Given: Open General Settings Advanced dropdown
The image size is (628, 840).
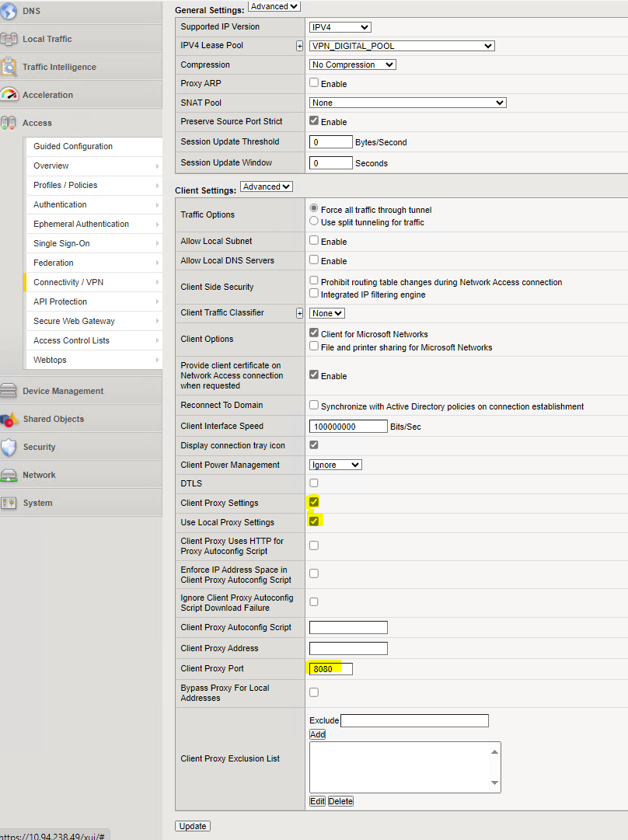Looking at the screenshot, I should [274, 6].
